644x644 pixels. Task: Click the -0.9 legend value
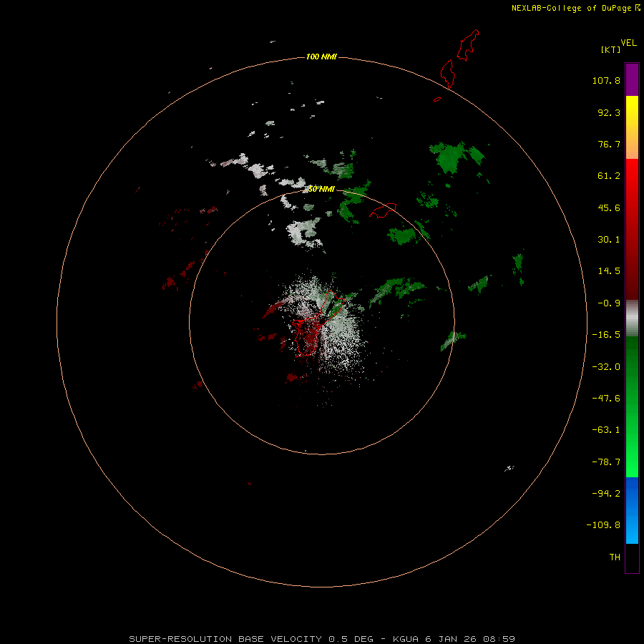[609, 303]
